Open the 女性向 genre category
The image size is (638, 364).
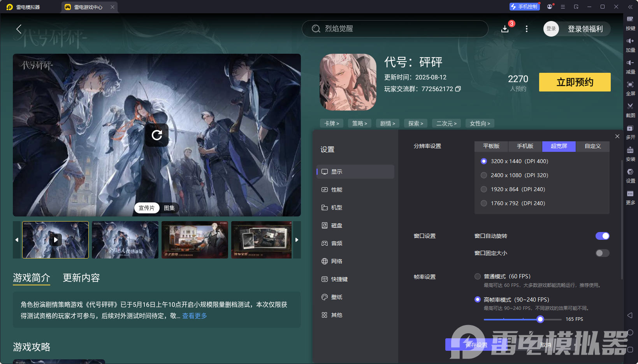pyautogui.click(x=480, y=123)
